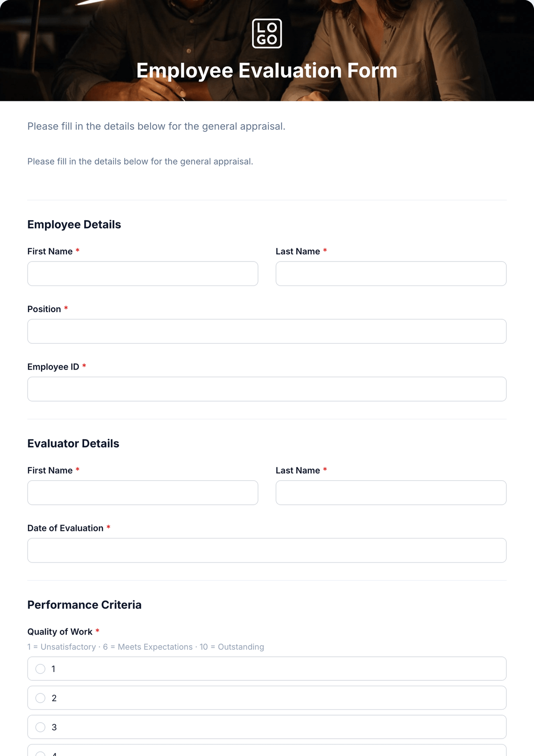Click the Employee ID input field

pyautogui.click(x=267, y=389)
